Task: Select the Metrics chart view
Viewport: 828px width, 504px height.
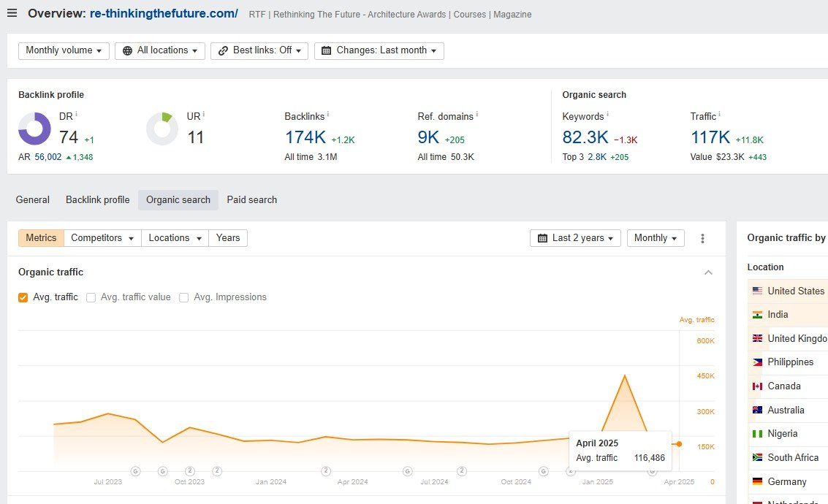Action: coord(41,238)
